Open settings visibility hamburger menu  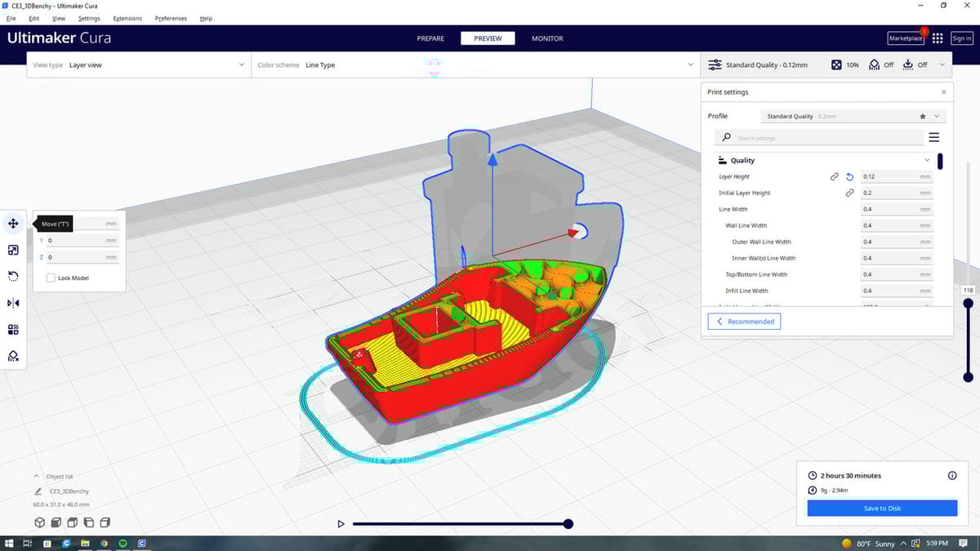[934, 138]
